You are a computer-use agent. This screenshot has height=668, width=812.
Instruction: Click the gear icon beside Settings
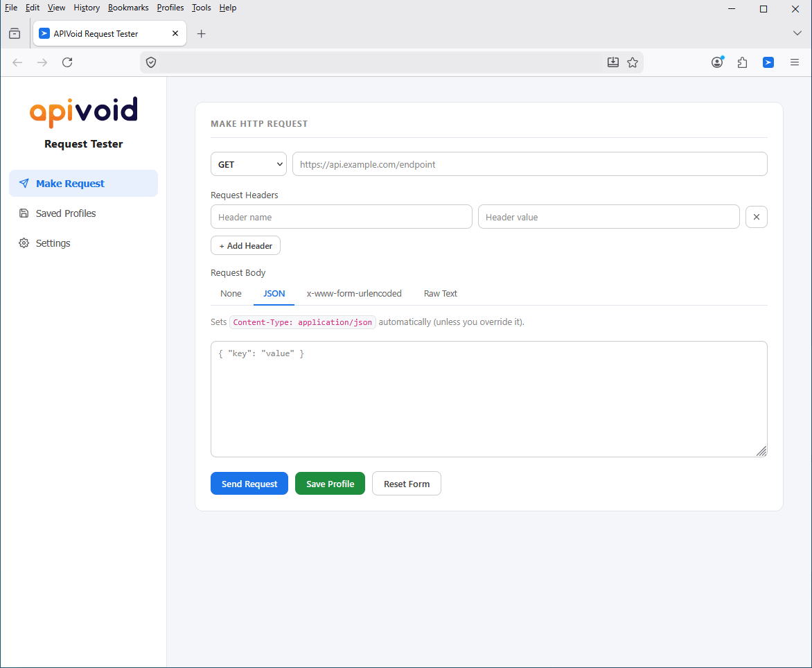24,243
